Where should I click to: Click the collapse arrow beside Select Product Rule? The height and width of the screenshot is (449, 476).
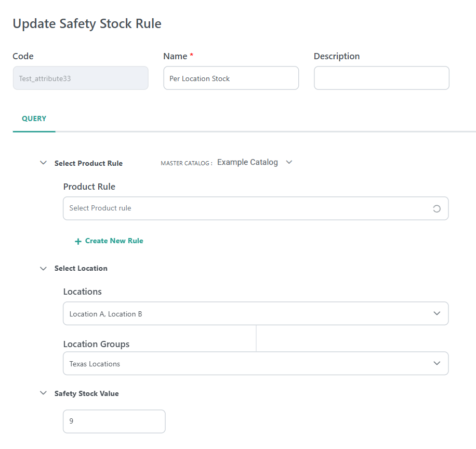pyautogui.click(x=43, y=163)
